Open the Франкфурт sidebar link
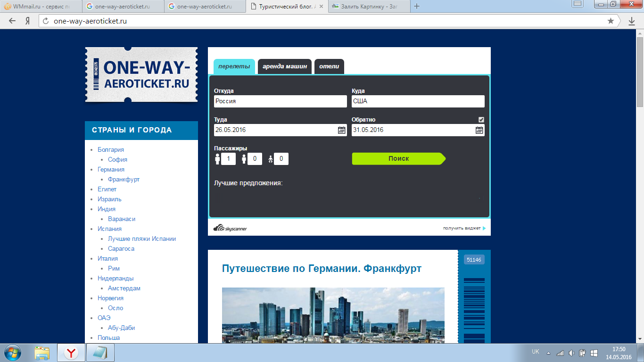Viewport: 644px width, 362px height. [124, 179]
